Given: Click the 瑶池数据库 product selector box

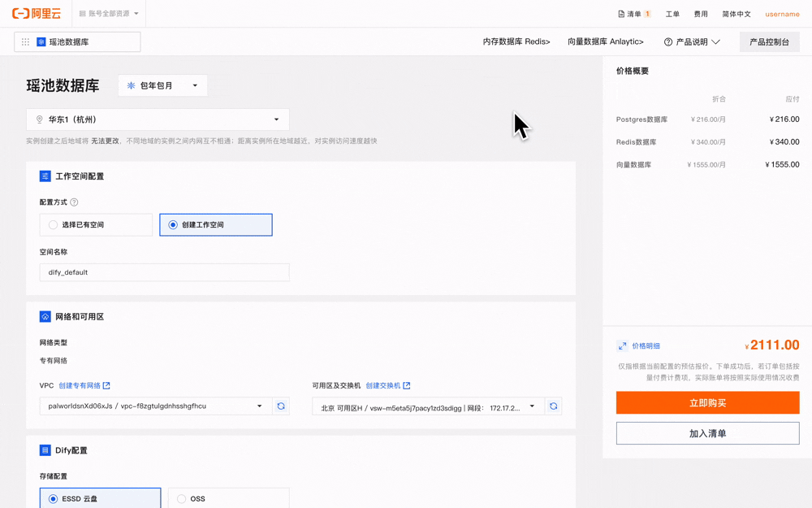Looking at the screenshot, I should coord(77,42).
